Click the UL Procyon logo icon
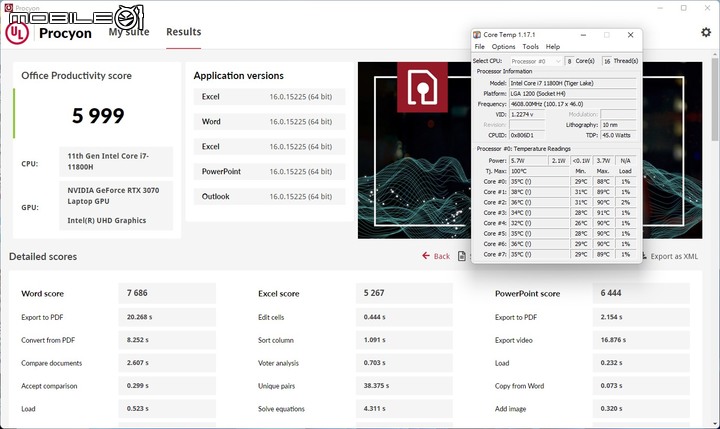 coord(17,33)
